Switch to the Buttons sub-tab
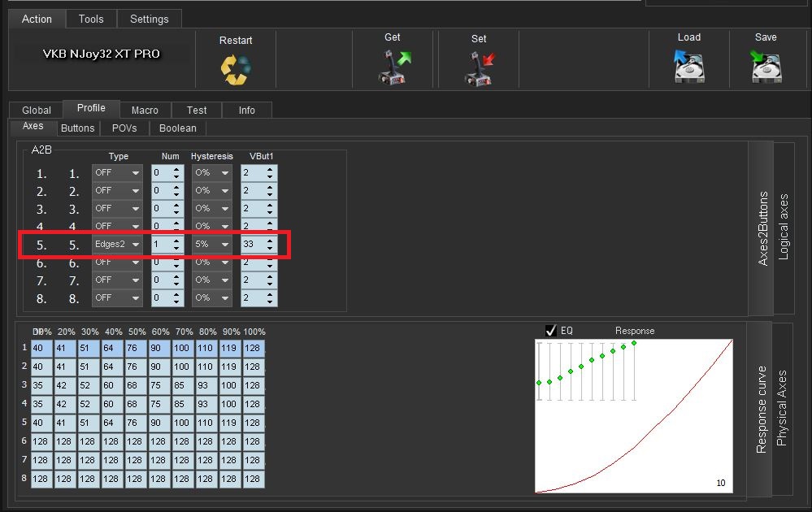This screenshot has height=512, width=812. click(78, 128)
